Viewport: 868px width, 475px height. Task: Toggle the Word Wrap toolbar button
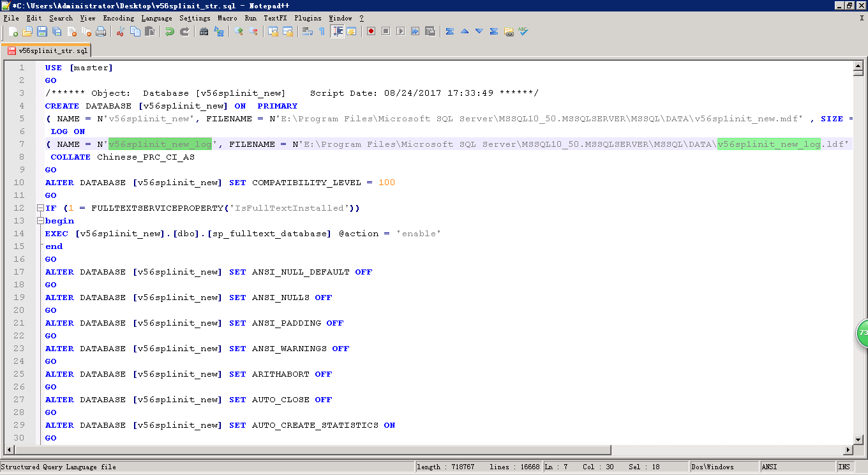[x=307, y=31]
